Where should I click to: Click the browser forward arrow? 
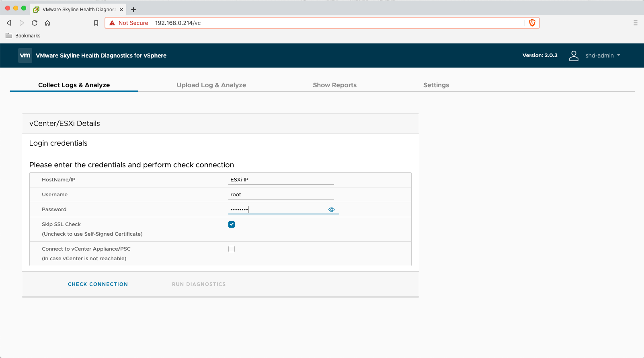[22, 23]
